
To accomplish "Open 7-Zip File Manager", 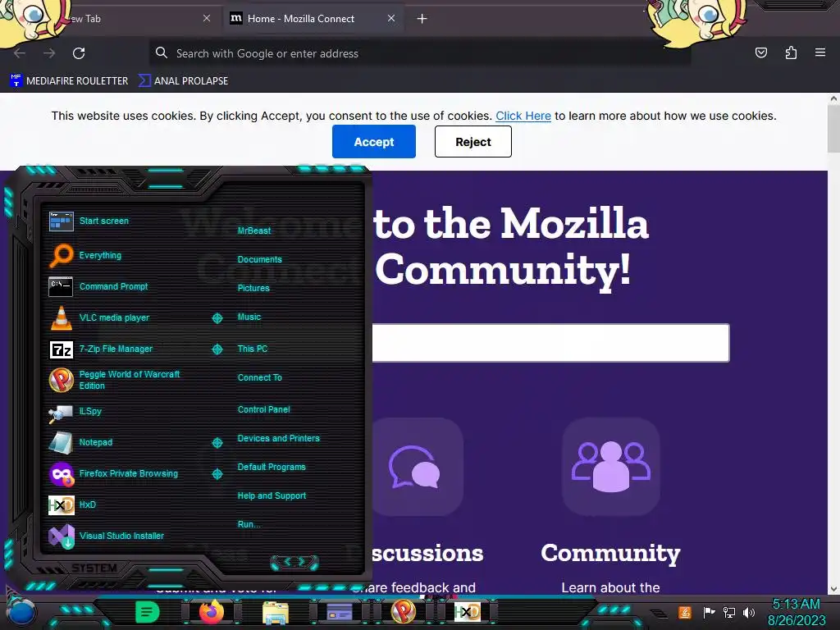I will (x=101, y=349).
